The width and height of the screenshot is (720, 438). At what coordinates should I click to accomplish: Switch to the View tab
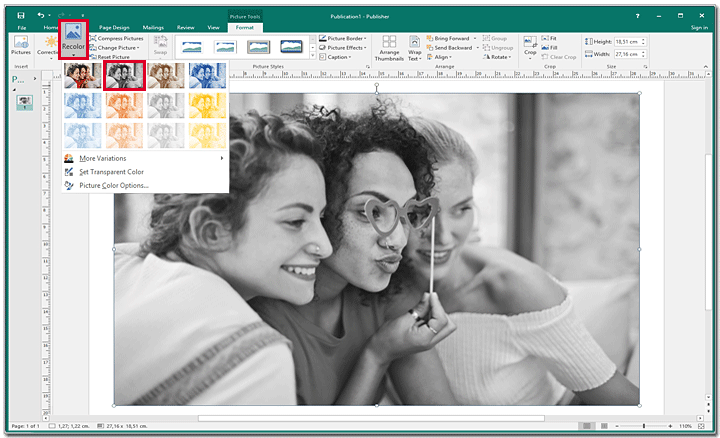213,28
